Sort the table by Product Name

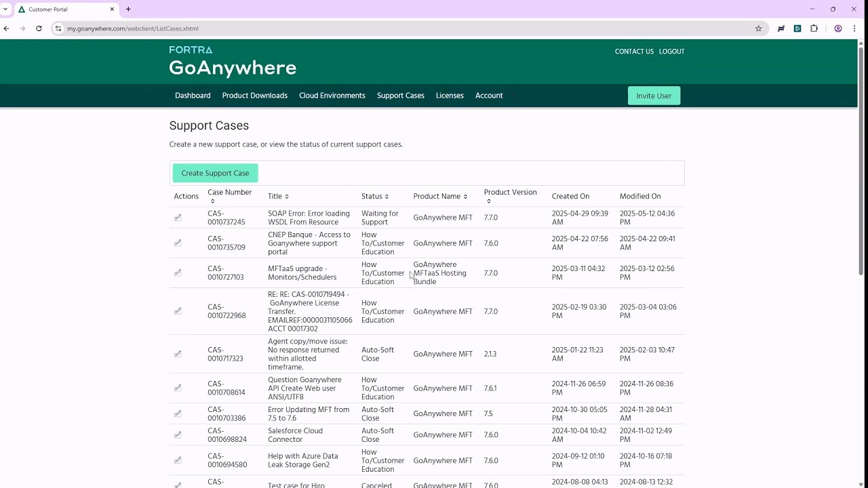[465, 197]
